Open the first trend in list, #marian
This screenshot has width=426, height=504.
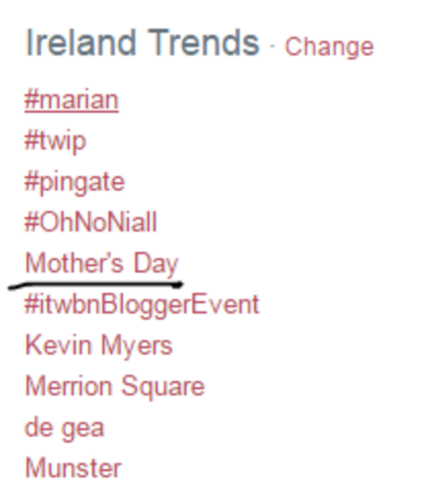71,100
